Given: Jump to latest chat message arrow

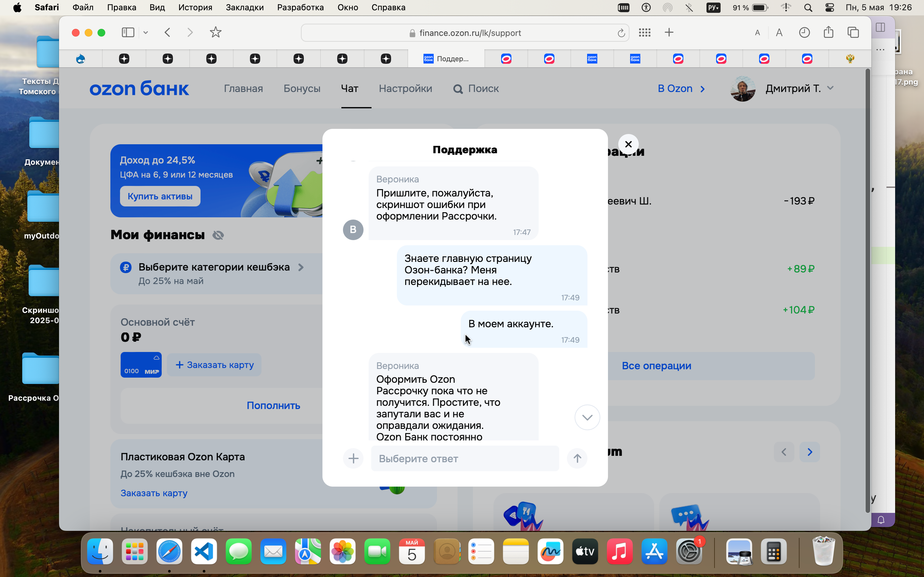Looking at the screenshot, I should [587, 417].
